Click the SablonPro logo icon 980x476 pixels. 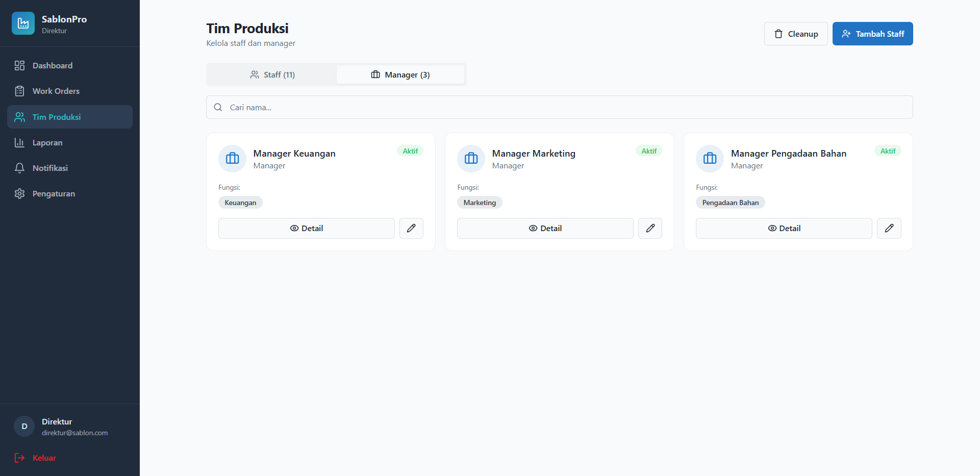[x=23, y=23]
